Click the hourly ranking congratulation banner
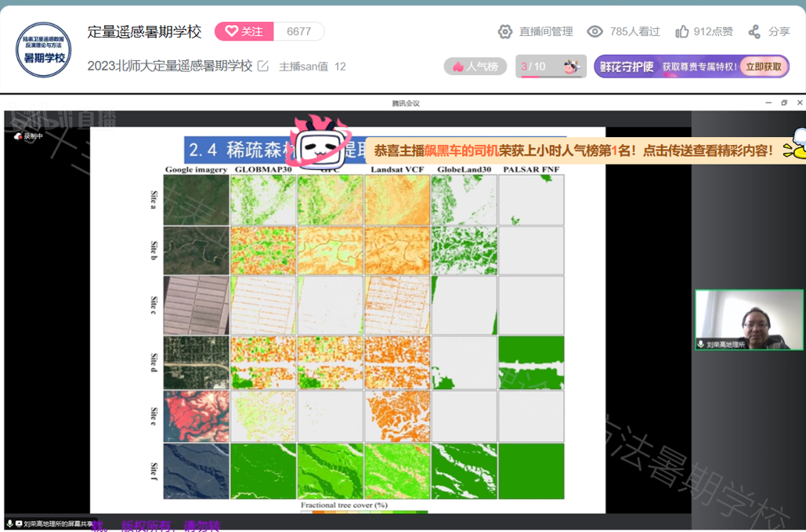 (573, 150)
